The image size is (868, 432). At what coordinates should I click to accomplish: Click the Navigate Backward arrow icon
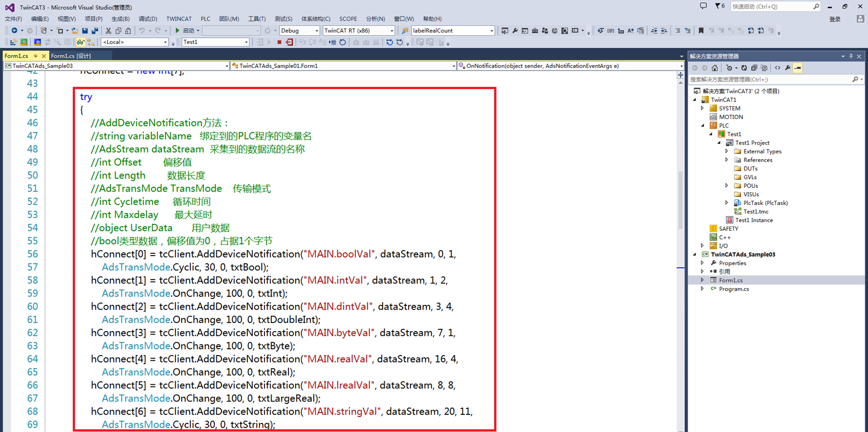tap(14, 31)
